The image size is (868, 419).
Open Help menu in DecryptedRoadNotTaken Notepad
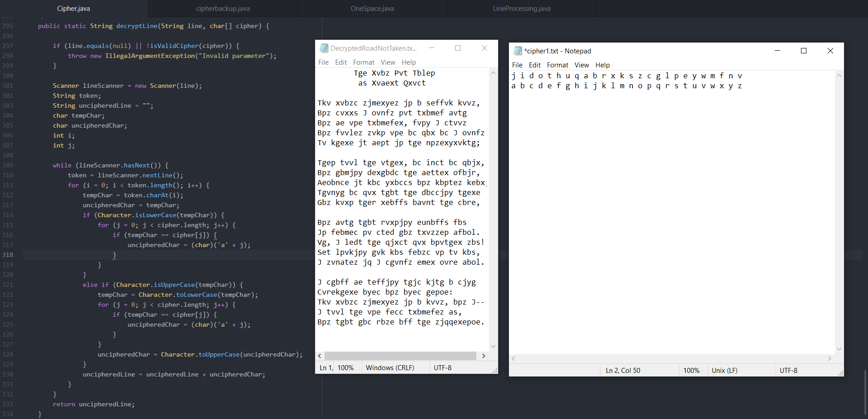408,62
